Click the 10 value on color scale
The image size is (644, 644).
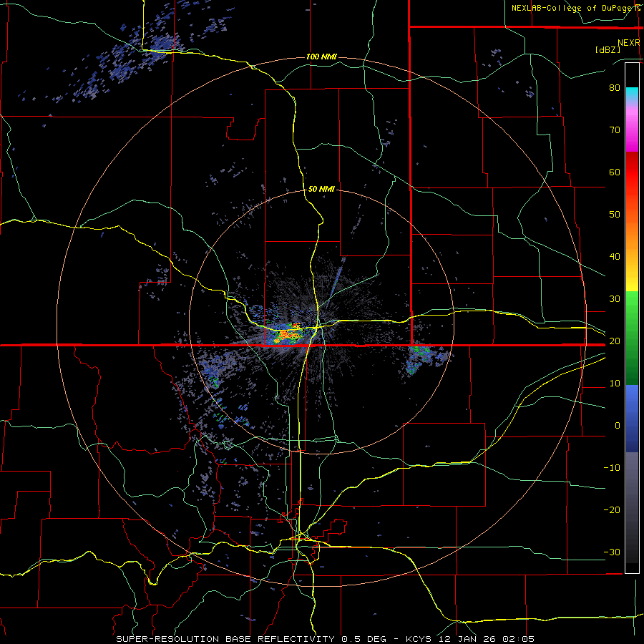[615, 384]
